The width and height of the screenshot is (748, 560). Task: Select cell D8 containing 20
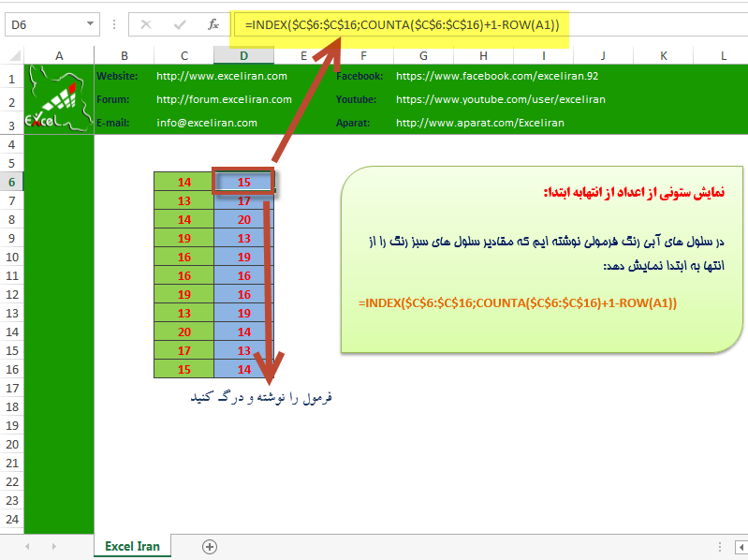[x=243, y=219]
